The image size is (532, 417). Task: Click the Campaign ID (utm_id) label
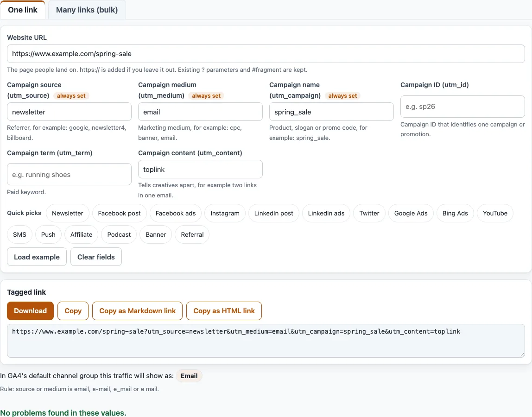coord(435,85)
